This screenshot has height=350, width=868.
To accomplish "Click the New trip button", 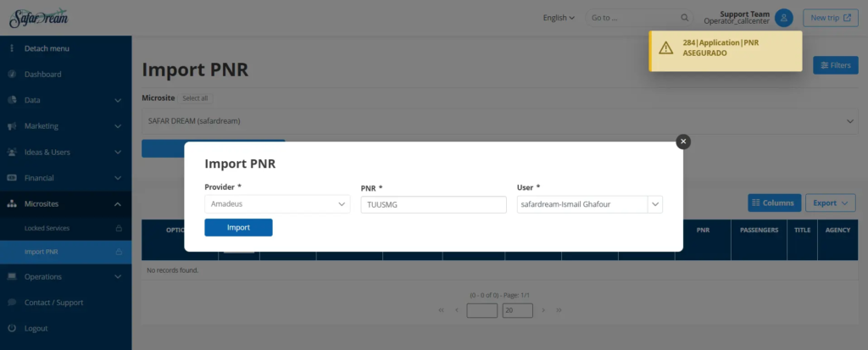I will pyautogui.click(x=830, y=18).
